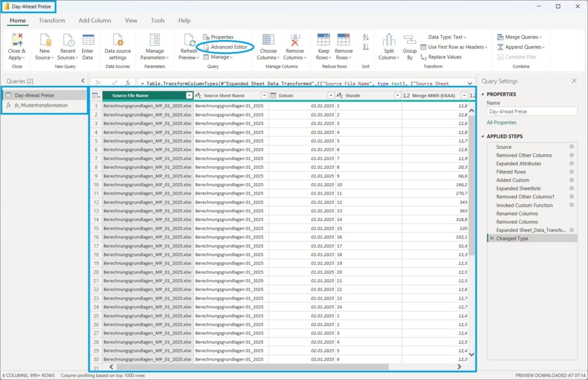Click the All Properties link
The image size is (588, 380).
(501, 122)
